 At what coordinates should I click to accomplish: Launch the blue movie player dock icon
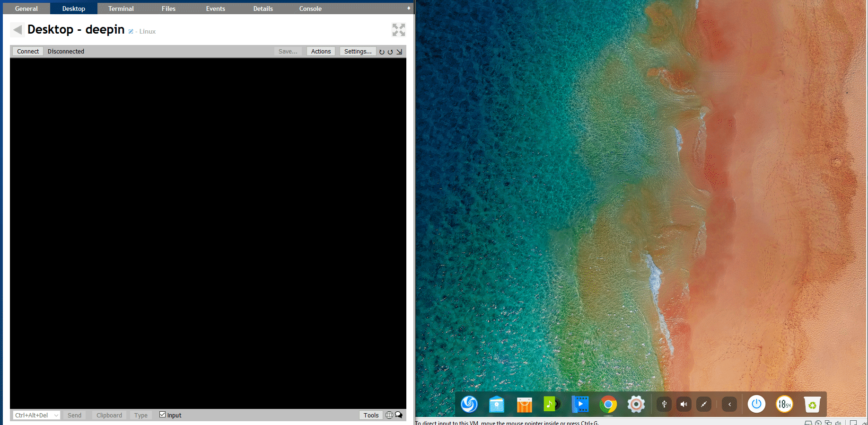[580, 404]
